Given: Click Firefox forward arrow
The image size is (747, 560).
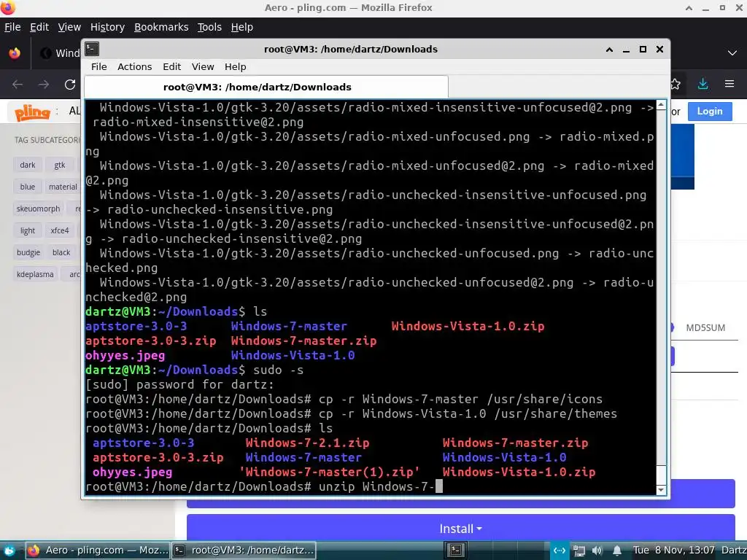Looking at the screenshot, I should point(44,85).
